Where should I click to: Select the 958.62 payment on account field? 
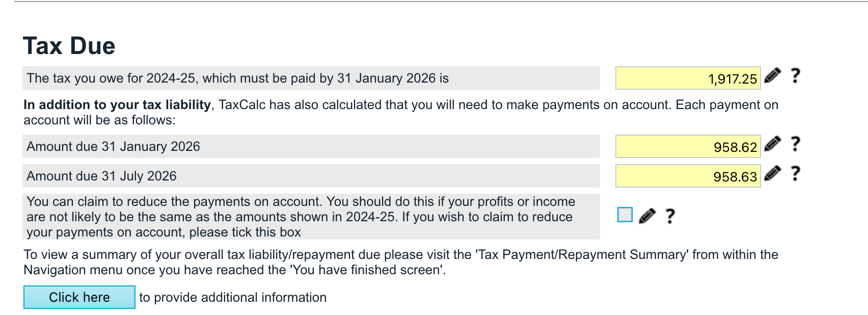pyautogui.click(x=688, y=147)
